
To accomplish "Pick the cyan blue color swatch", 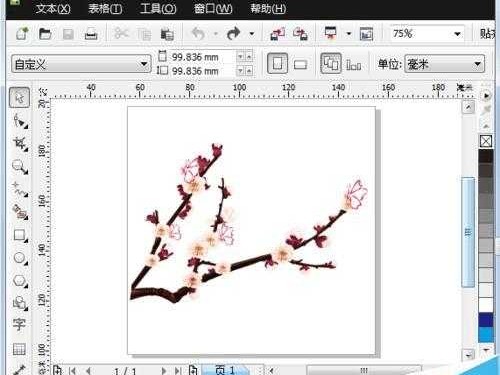I will tap(486, 335).
